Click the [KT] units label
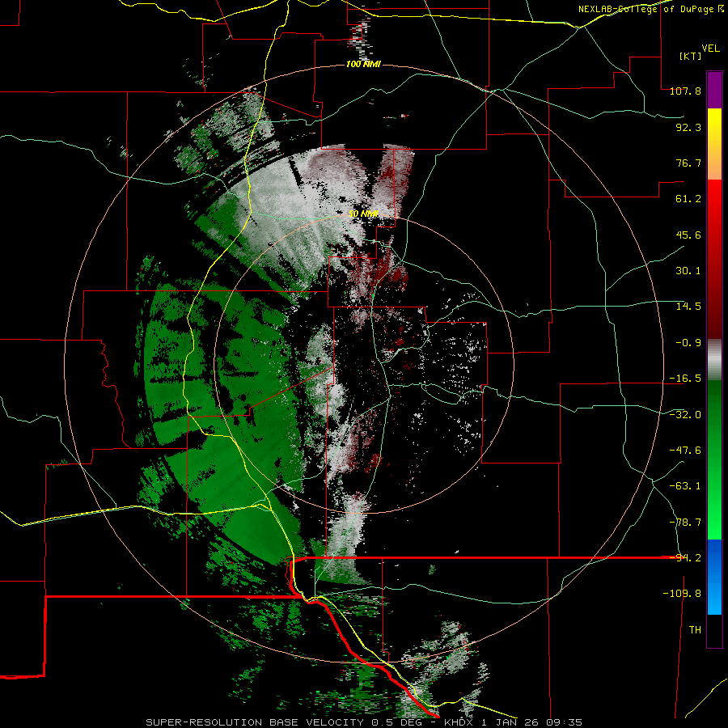The width and height of the screenshot is (728, 728). [691, 56]
